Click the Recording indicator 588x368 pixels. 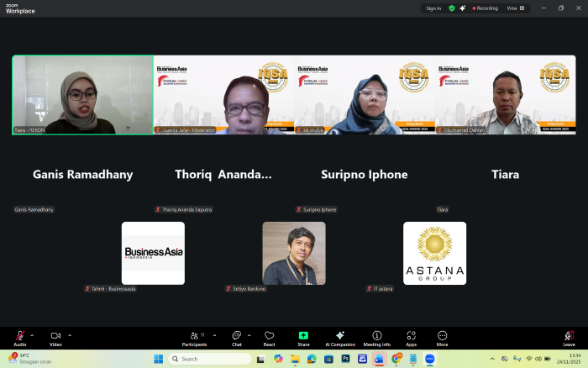[x=486, y=8]
